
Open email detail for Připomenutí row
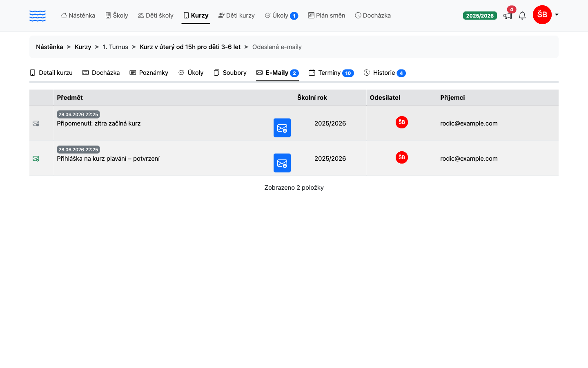coord(282,128)
